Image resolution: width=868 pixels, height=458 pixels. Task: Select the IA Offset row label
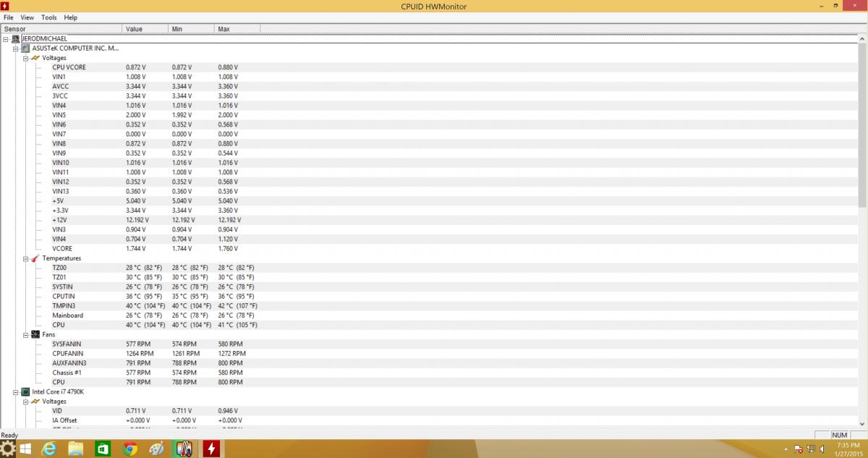pyautogui.click(x=64, y=420)
